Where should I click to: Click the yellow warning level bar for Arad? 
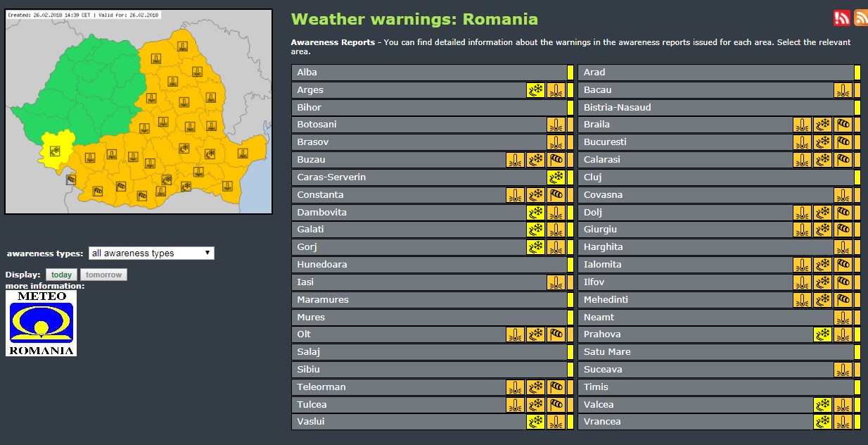[857, 73]
